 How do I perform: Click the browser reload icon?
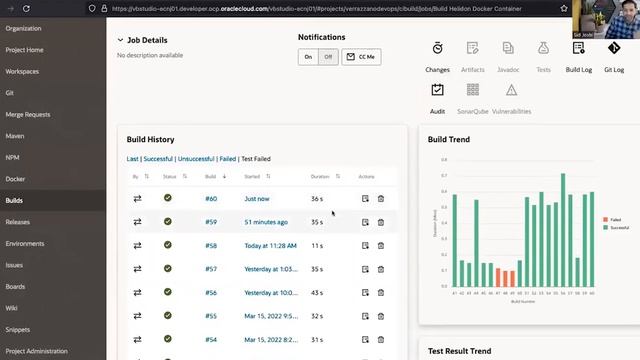click(26, 9)
